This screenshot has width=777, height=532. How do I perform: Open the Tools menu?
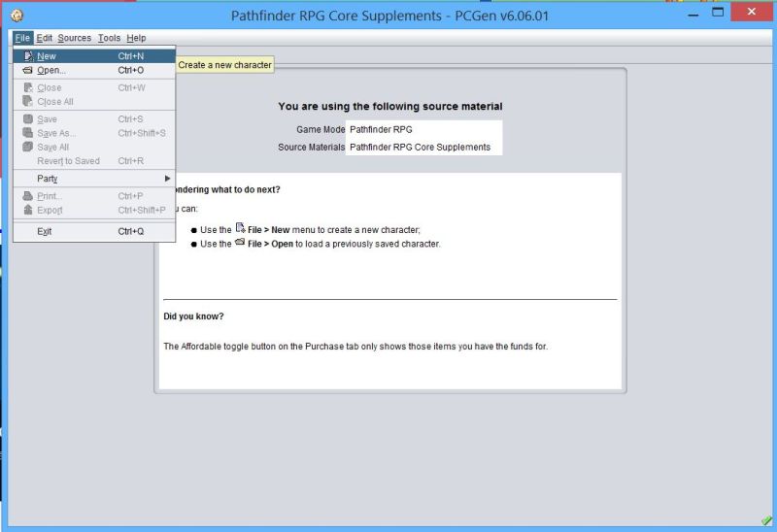(x=109, y=38)
